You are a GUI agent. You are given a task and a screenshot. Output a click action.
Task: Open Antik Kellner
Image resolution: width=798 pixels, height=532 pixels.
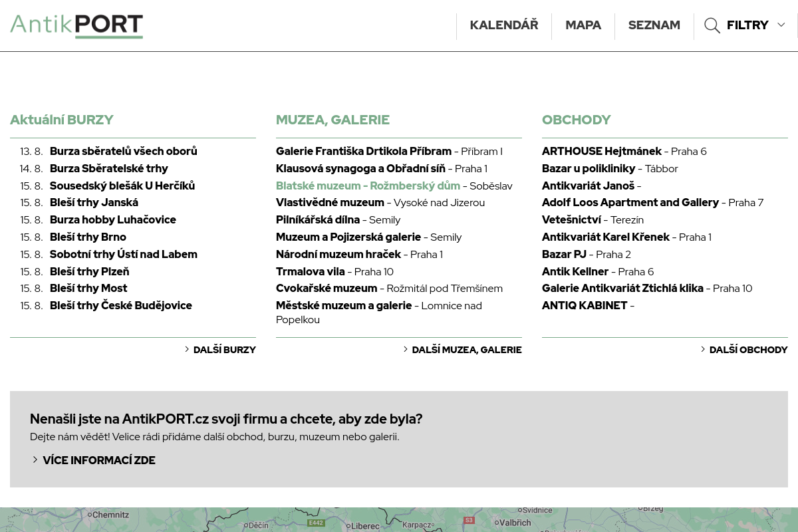tap(575, 271)
